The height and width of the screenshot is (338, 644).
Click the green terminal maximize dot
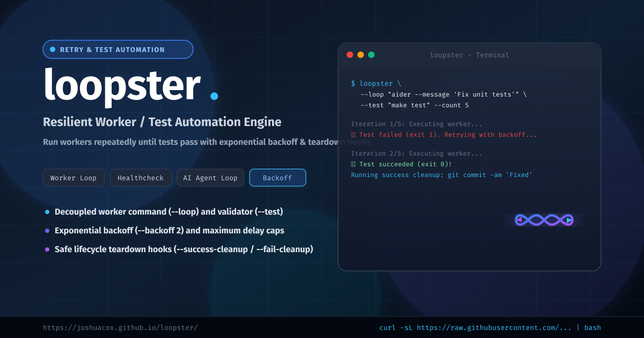click(x=371, y=55)
